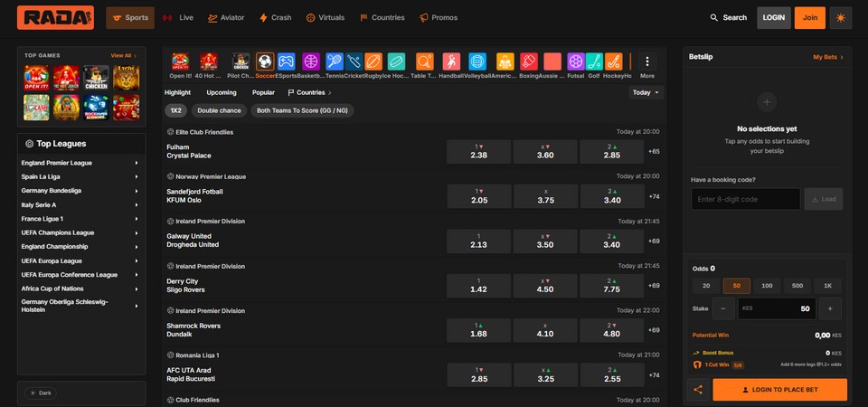Click the KES stake amount field

pos(777,308)
